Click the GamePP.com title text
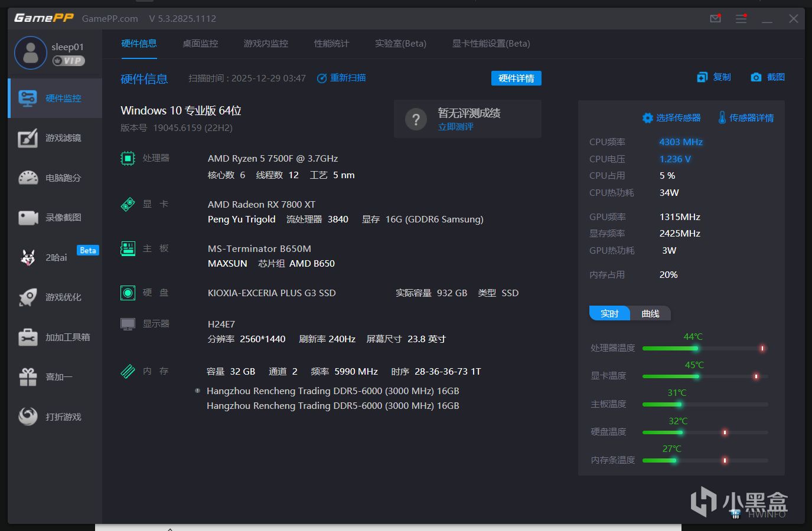812x531 pixels. coord(110,19)
